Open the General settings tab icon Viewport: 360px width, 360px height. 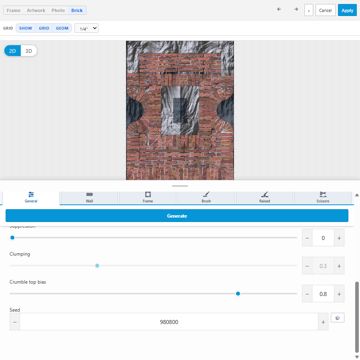[31, 194]
